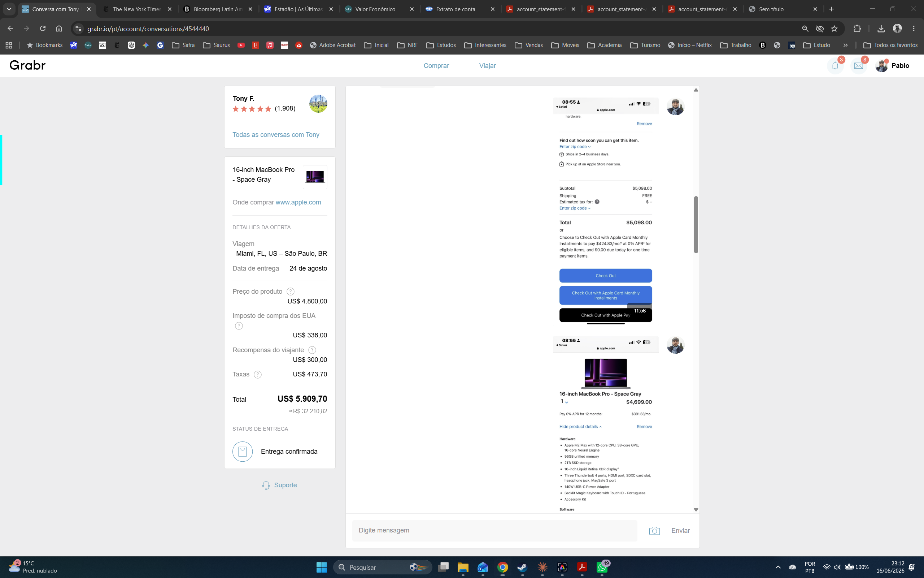924x578 pixels.
Task: Open the Turismo bookmarks folder
Action: [x=645, y=45]
